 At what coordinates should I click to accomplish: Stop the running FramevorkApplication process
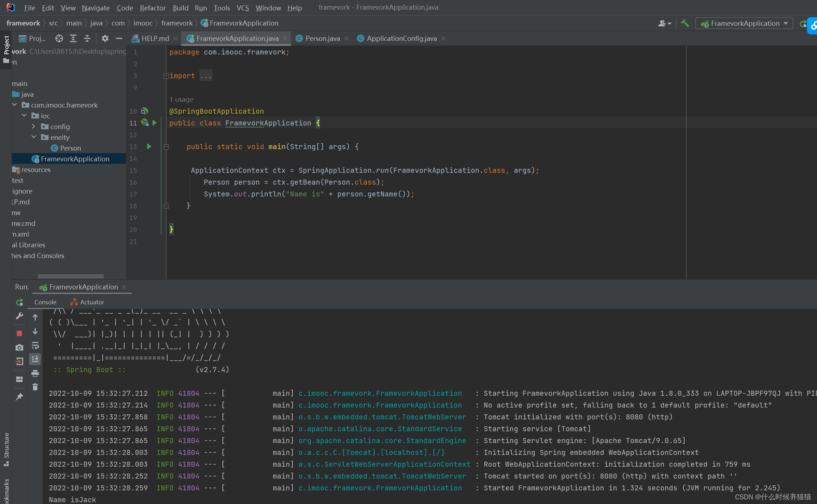pos(19,333)
